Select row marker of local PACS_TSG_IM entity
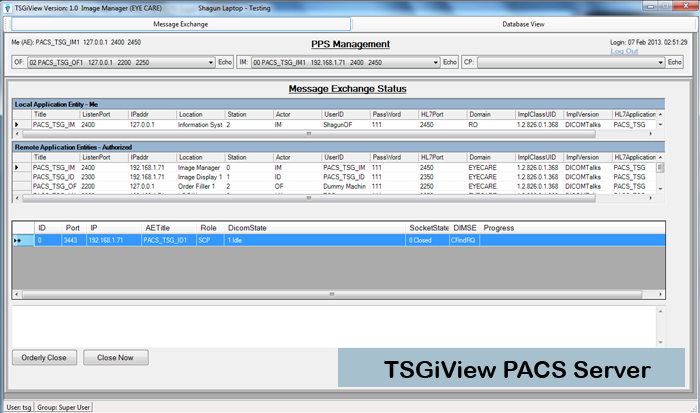The image size is (700, 413). click(22, 125)
